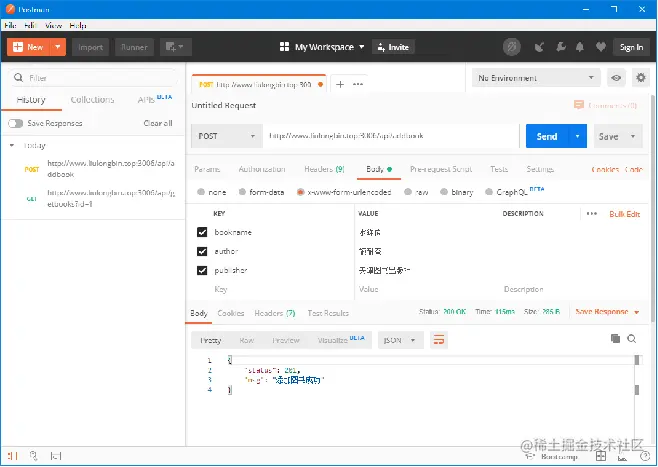658x467 pixels.
Task: Click the blue Send button
Action: tap(547, 136)
